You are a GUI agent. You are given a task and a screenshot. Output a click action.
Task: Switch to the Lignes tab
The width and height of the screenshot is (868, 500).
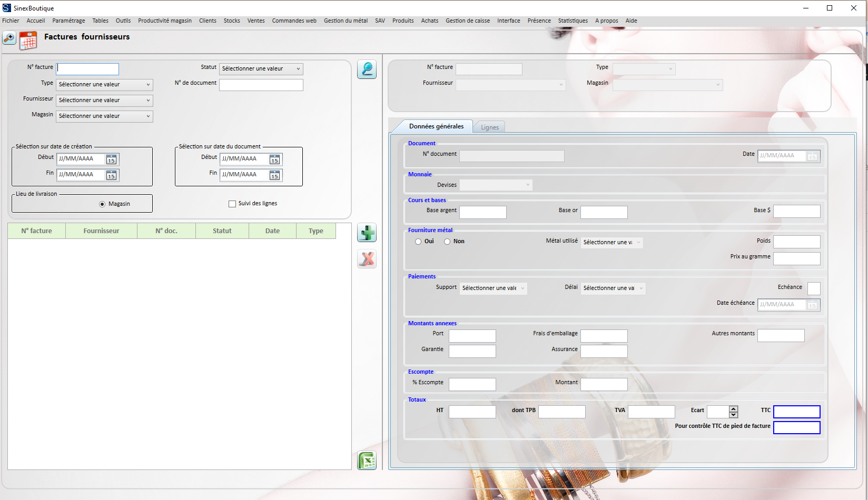click(489, 127)
